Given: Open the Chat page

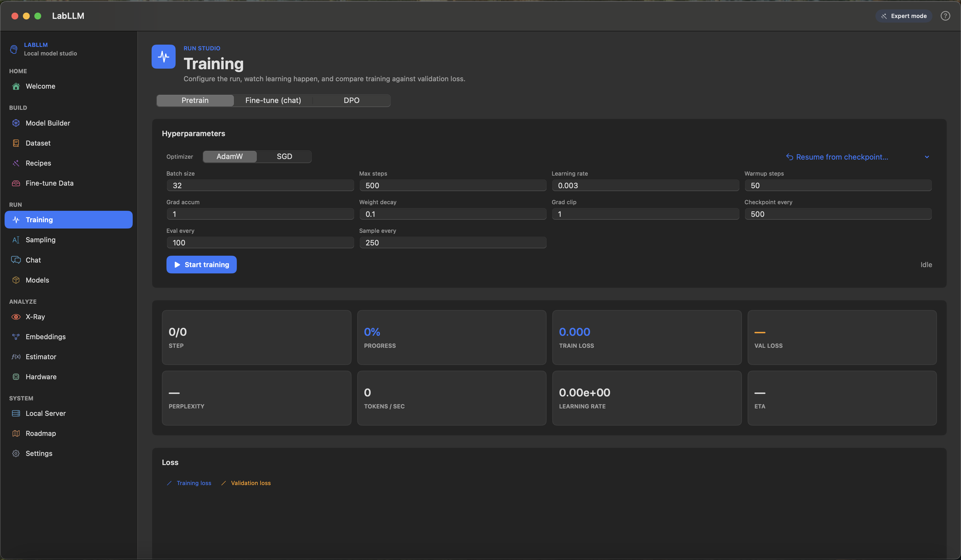Looking at the screenshot, I should (x=69, y=260).
